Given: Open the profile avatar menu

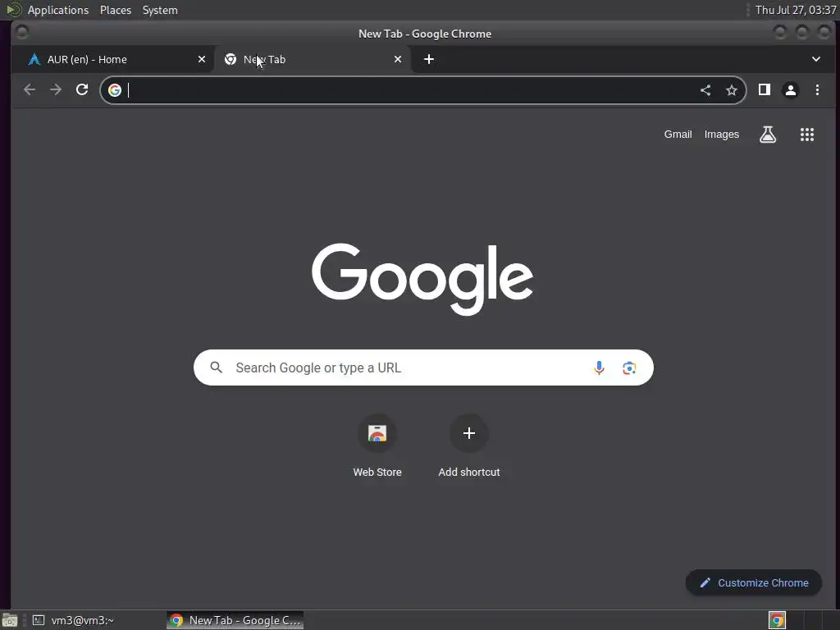Looking at the screenshot, I should 791,90.
